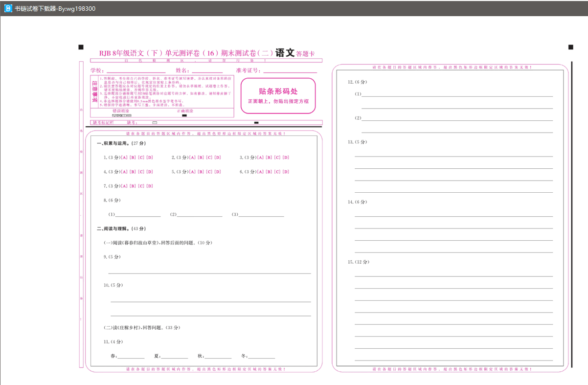Mark the 缺考 absent-exam box

[x=156, y=123]
